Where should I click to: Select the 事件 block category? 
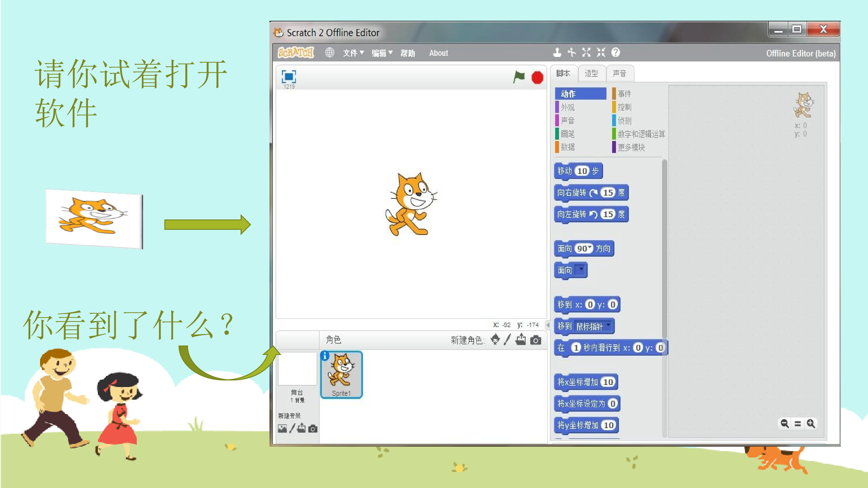(x=624, y=94)
